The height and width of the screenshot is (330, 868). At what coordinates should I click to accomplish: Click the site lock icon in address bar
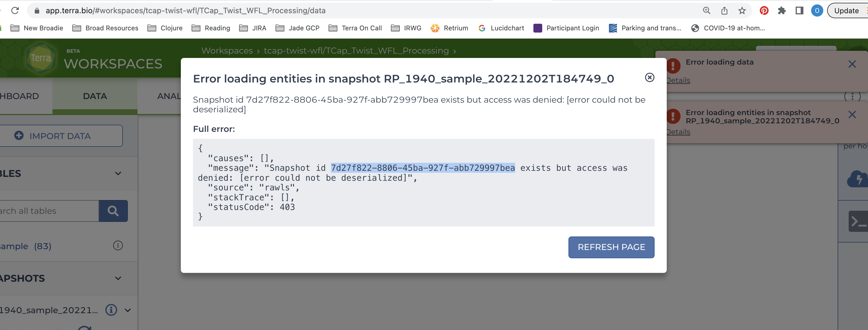pyautogui.click(x=37, y=10)
